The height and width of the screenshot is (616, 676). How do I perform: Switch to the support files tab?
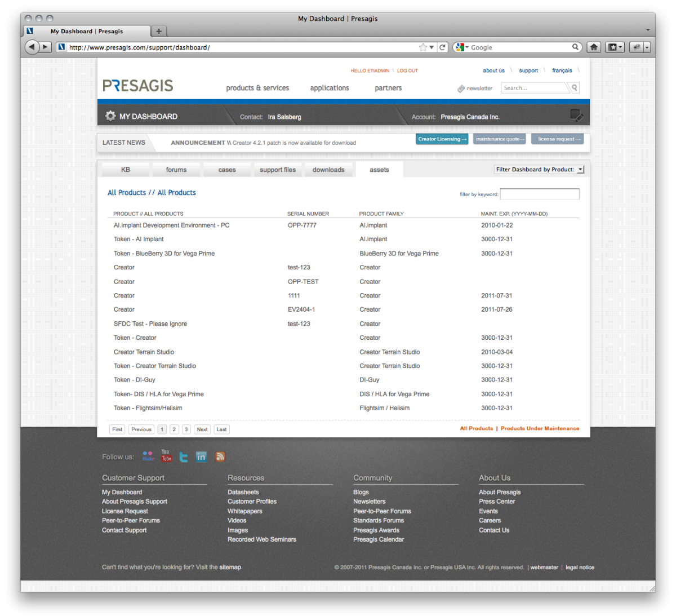(278, 170)
